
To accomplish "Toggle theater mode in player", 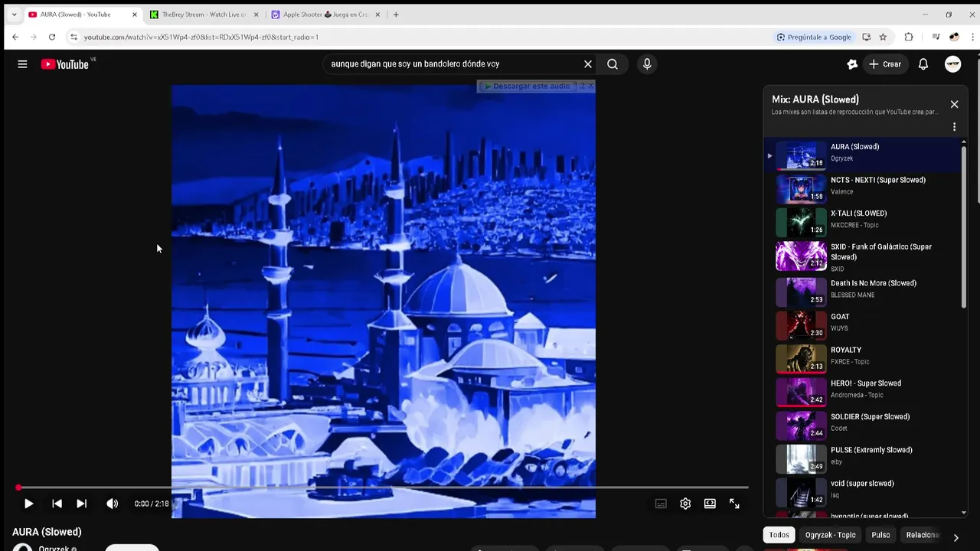I will point(710,504).
